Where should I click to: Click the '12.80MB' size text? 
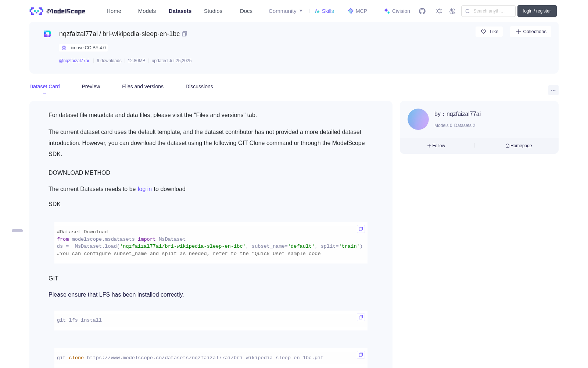[137, 61]
